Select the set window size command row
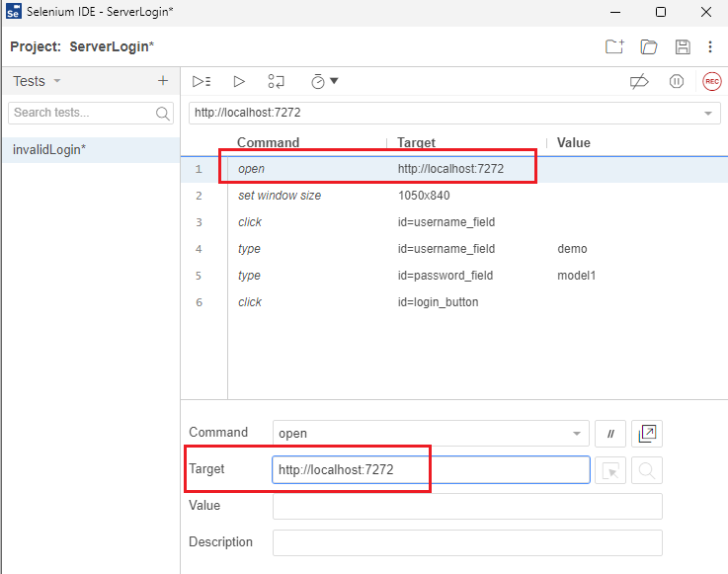 (x=454, y=196)
